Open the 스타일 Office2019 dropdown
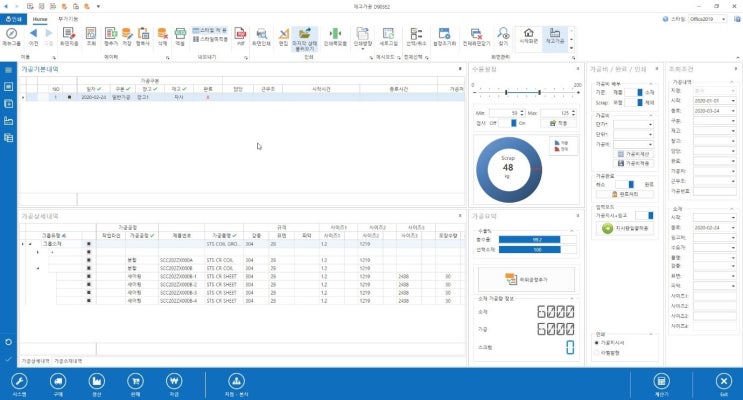This screenshot has width=743, height=400. click(x=708, y=19)
